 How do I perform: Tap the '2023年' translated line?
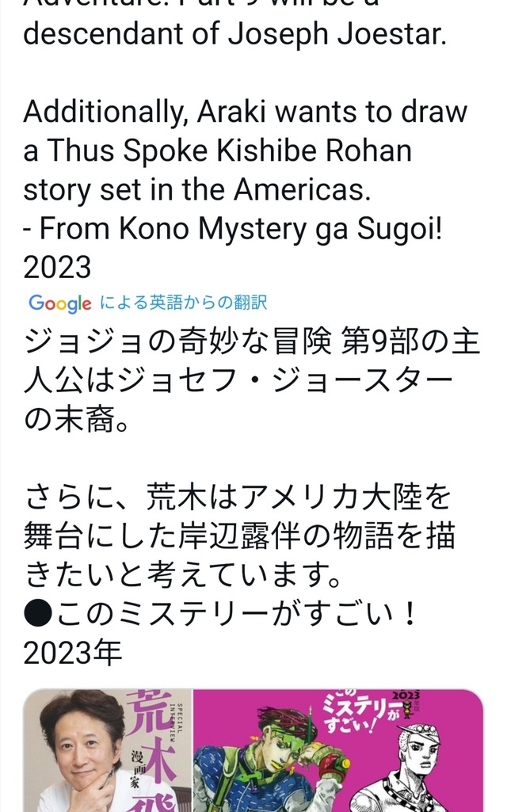[72, 654]
